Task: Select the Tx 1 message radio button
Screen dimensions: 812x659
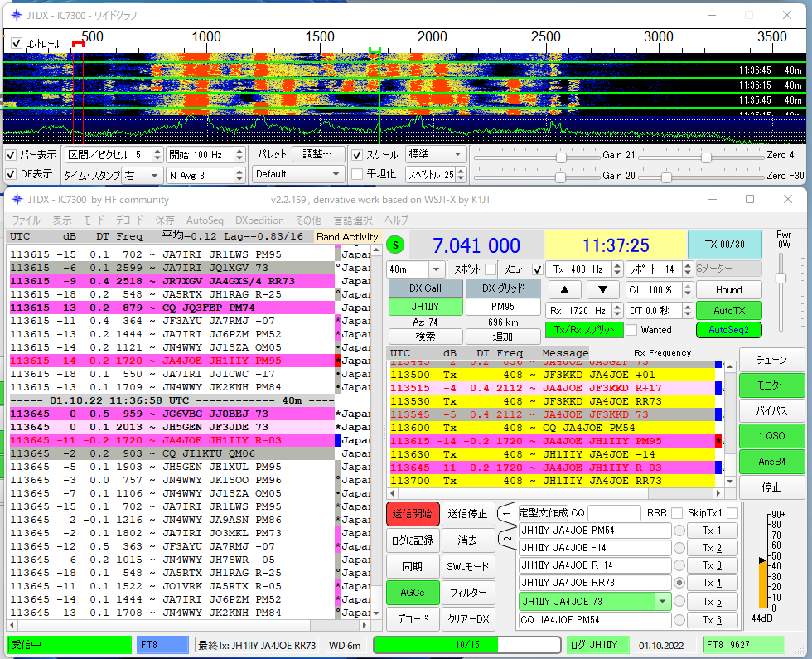Action: 679,531
